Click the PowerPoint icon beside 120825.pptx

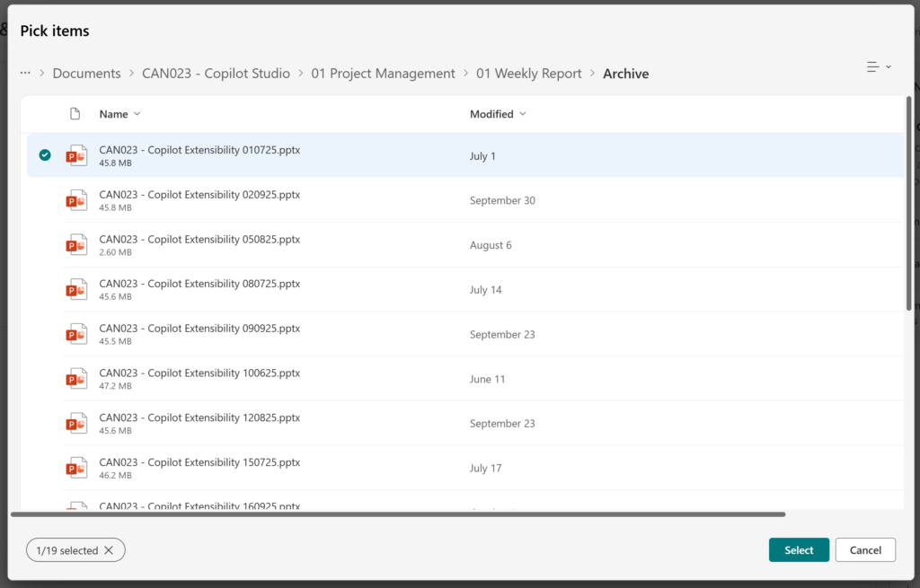click(x=76, y=423)
